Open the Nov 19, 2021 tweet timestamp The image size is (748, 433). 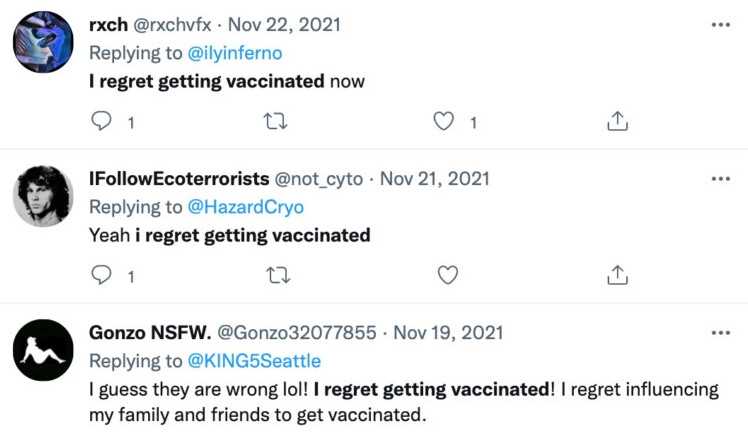pyautogui.click(x=449, y=332)
